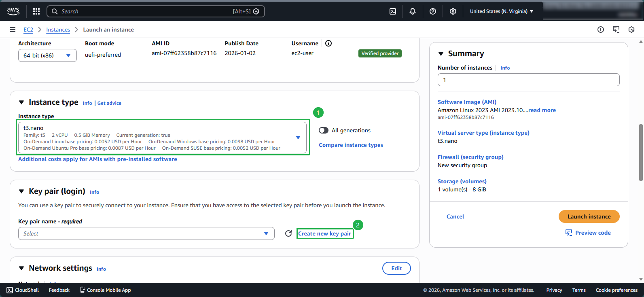
Task: Click the Username info circle icon
Action: pyautogui.click(x=328, y=43)
